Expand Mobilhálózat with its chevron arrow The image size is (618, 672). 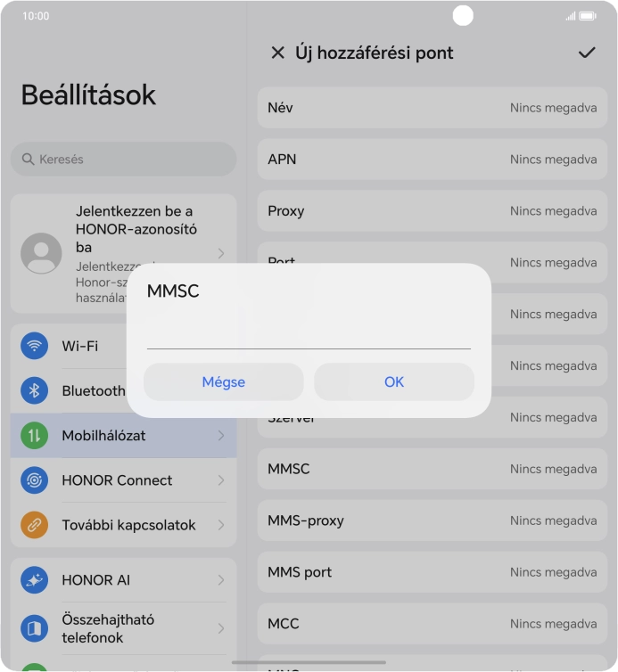click(221, 436)
